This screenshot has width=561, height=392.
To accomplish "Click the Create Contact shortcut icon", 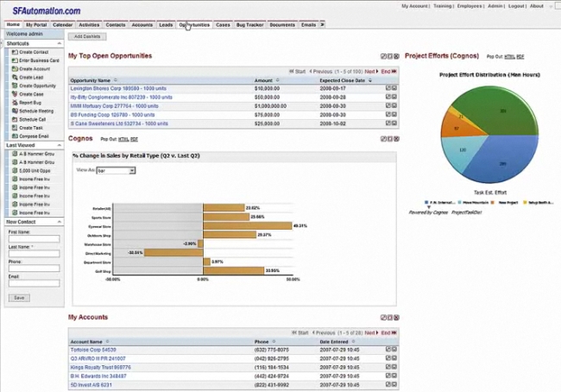I will [15, 52].
